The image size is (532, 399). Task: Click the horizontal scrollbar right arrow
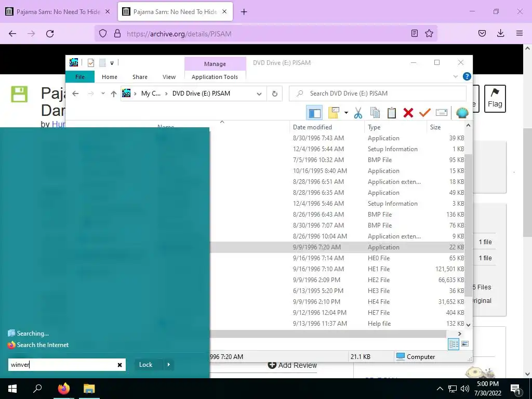[x=460, y=334]
